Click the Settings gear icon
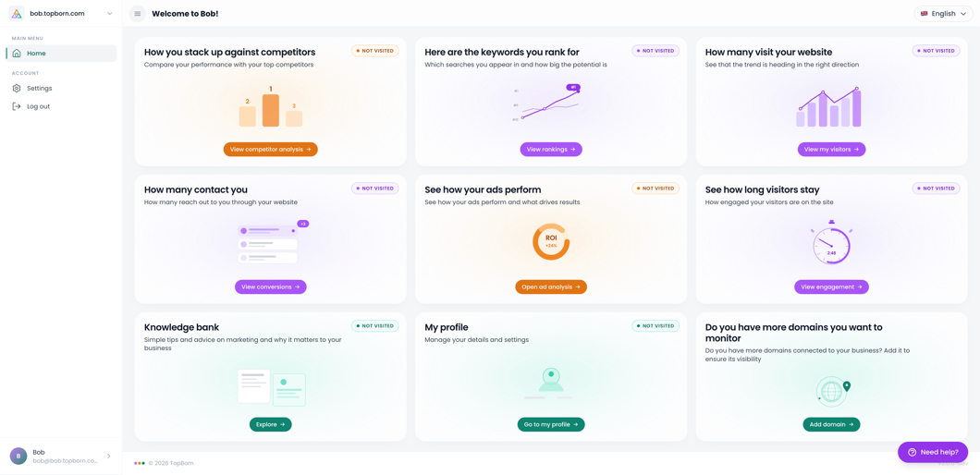The image size is (980, 475). 17,88
